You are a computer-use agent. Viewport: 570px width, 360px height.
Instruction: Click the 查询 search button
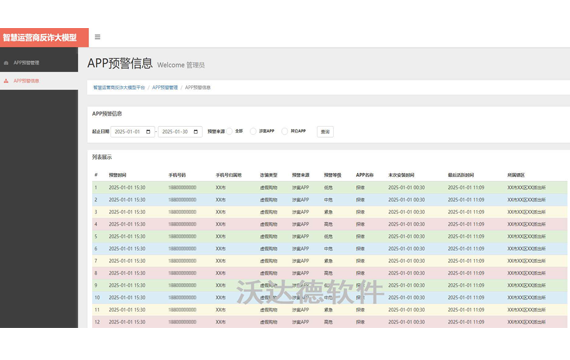point(325,132)
